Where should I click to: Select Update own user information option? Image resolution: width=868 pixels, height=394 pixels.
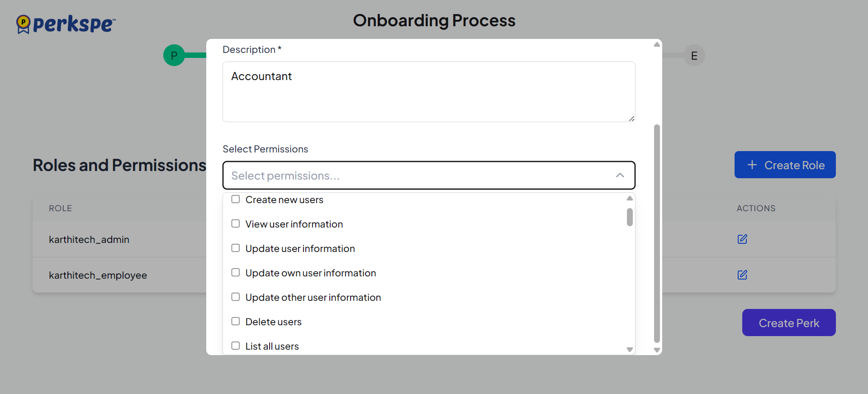310,273
